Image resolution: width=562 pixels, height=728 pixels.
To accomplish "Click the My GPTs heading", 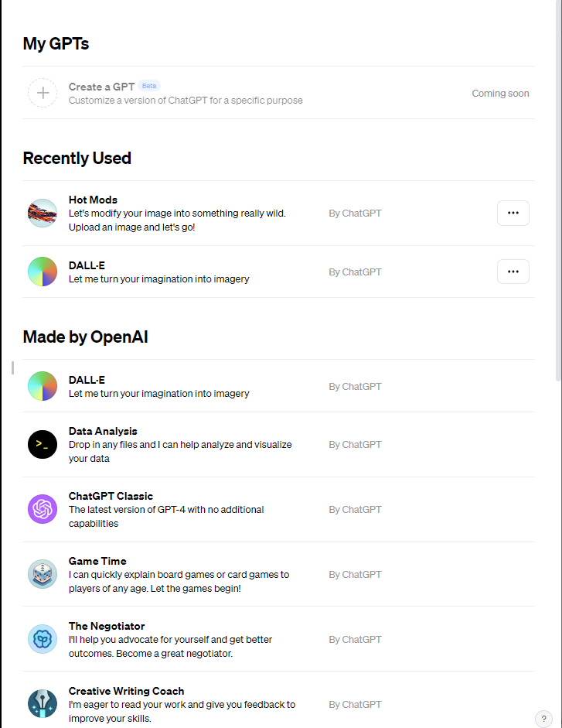I will coord(56,43).
